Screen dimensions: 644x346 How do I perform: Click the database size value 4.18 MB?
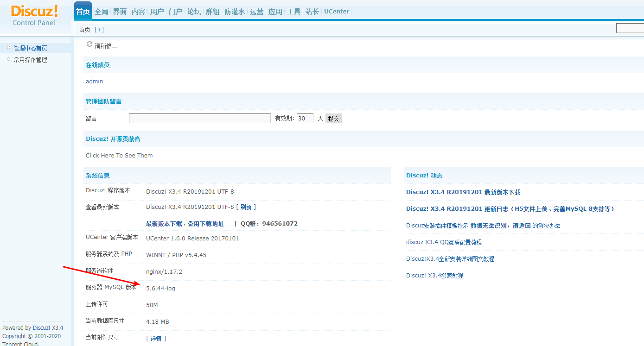(x=158, y=322)
